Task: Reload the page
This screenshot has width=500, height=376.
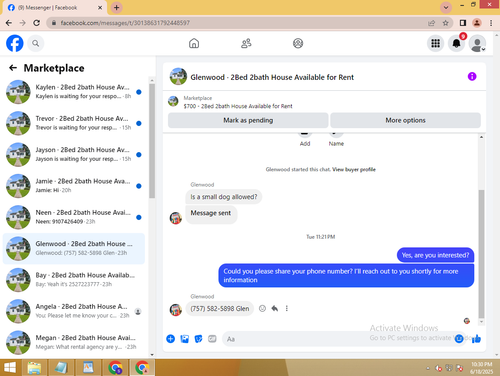Action: point(37,23)
